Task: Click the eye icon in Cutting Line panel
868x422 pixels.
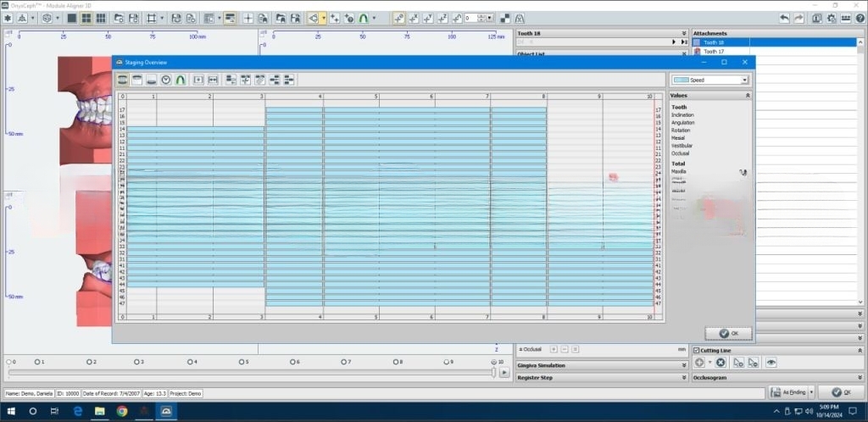Action: point(771,362)
